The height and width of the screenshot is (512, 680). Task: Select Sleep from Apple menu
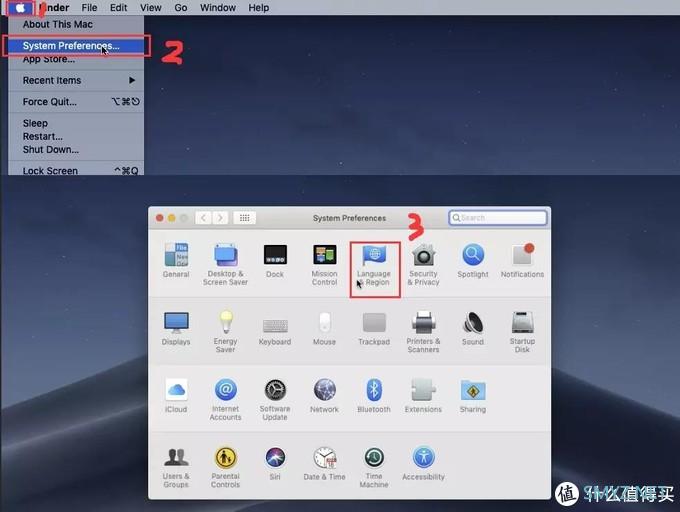click(x=76, y=123)
